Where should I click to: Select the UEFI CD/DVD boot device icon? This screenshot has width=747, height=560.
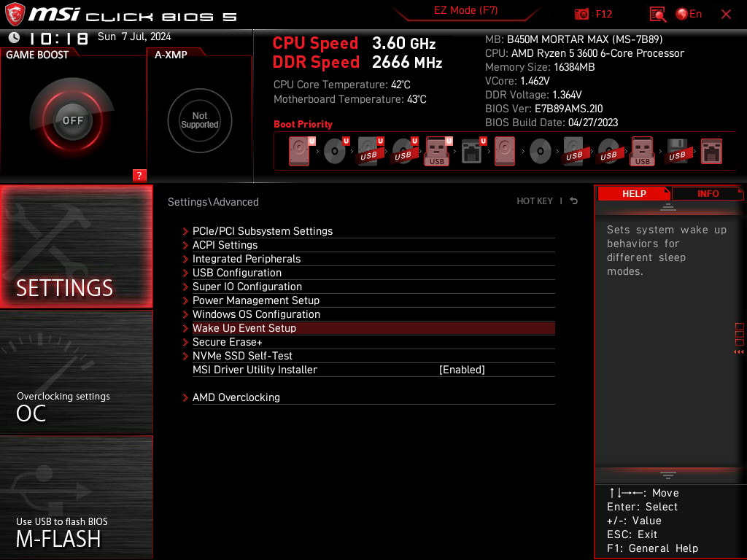click(336, 152)
